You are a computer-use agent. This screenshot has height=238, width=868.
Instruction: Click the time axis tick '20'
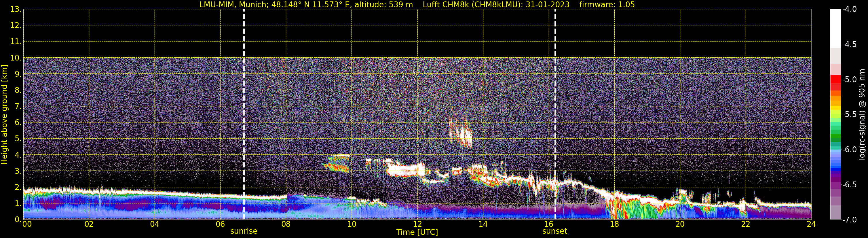point(680,224)
